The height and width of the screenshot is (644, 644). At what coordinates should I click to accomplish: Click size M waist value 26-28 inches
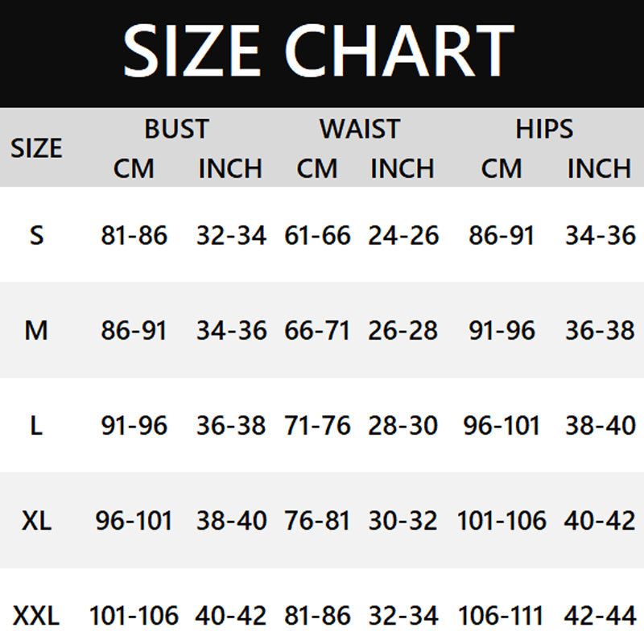pyautogui.click(x=403, y=330)
